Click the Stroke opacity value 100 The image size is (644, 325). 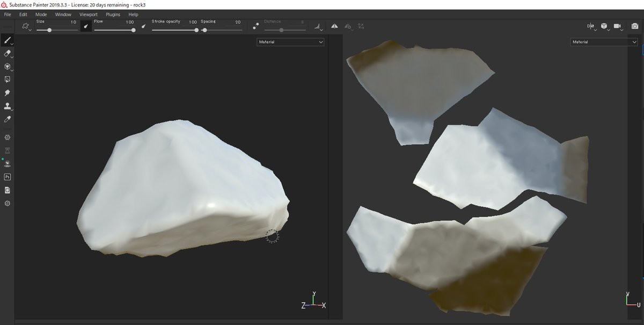point(193,23)
